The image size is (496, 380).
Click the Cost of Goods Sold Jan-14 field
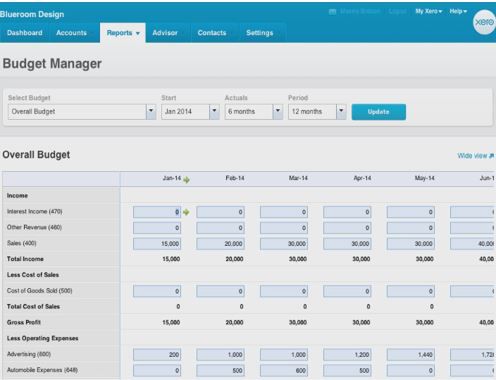(157, 291)
